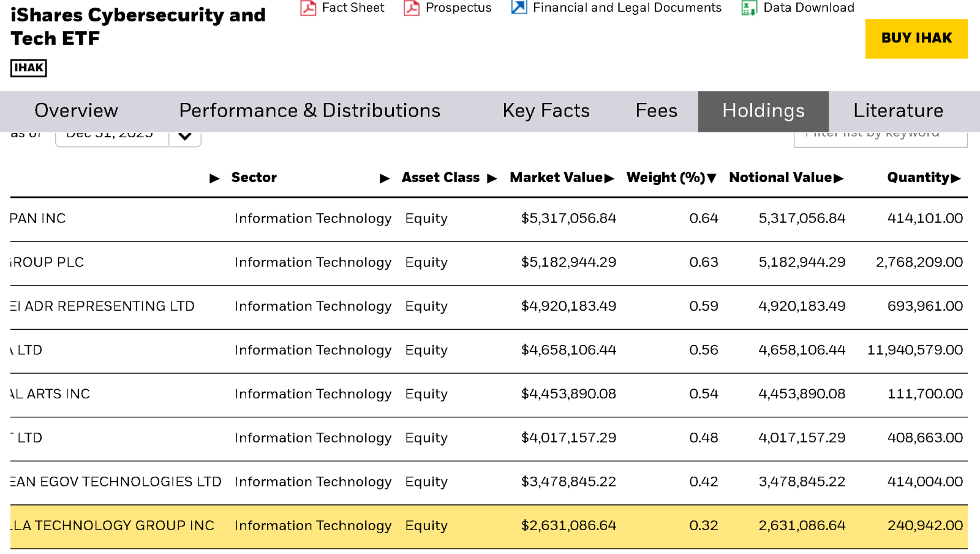This screenshot has width=980, height=554.
Task: Switch to the Key Facts tab
Action: pyautogui.click(x=546, y=111)
